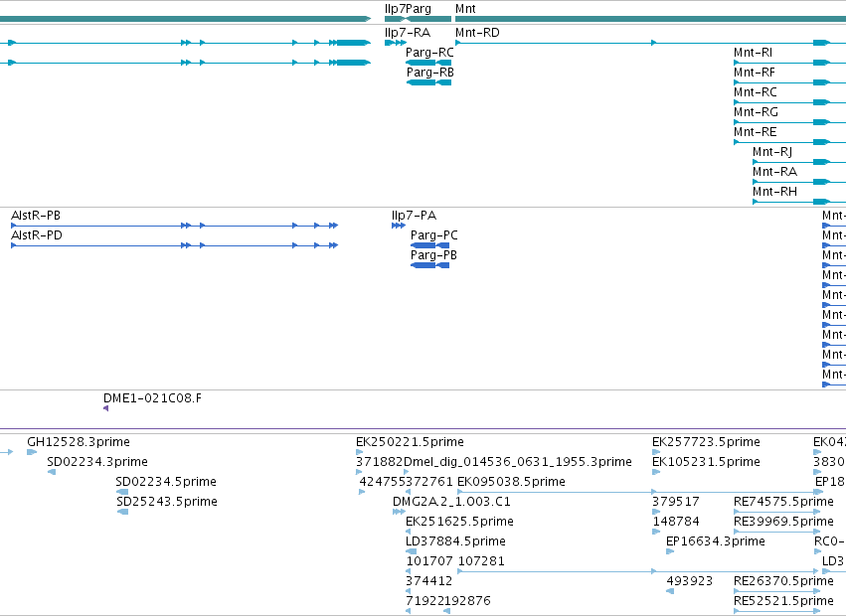This screenshot has height=616, width=846.
Task: Select the 379517 alignment label
Action: point(675,502)
